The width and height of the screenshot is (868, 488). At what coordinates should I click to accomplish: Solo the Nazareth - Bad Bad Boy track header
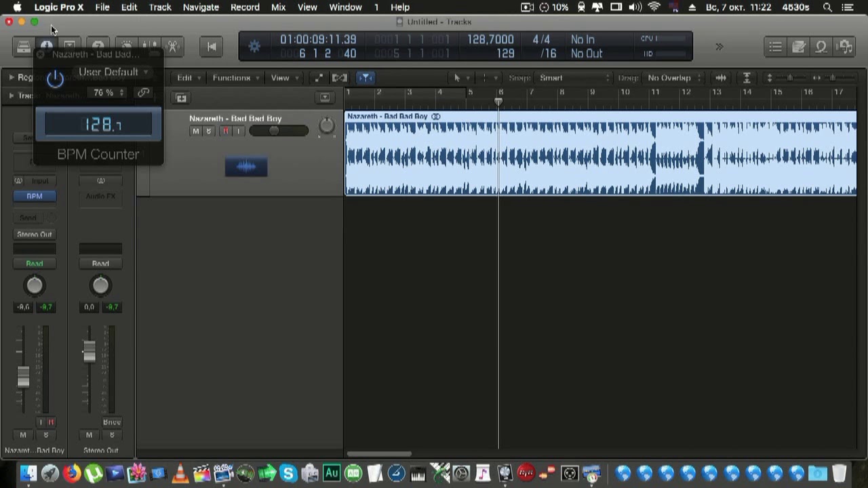[x=209, y=131]
